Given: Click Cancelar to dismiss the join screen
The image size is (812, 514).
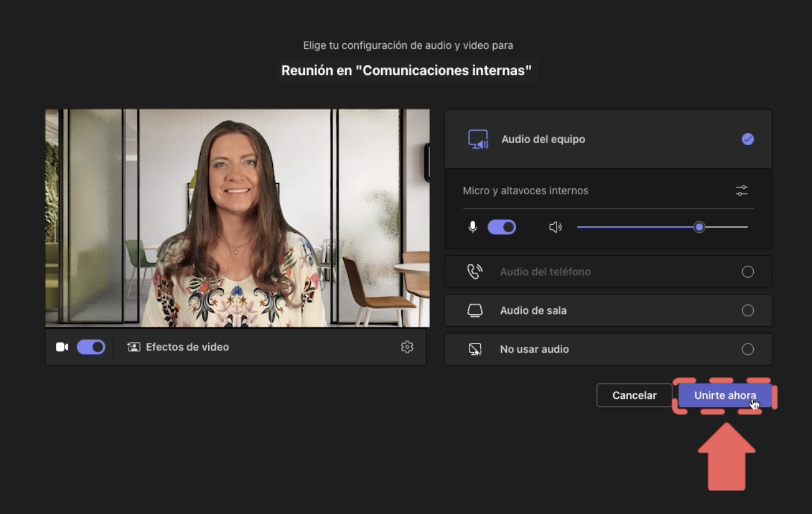Looking at the screenshot, I should tap(634, 395).
